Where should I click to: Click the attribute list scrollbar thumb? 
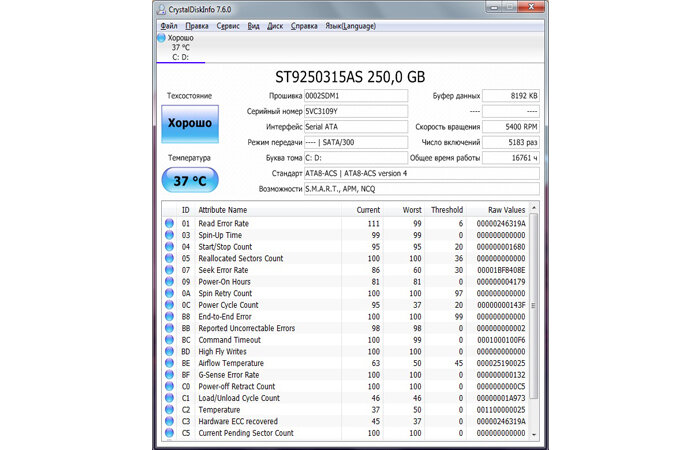[x=533, y=306]
